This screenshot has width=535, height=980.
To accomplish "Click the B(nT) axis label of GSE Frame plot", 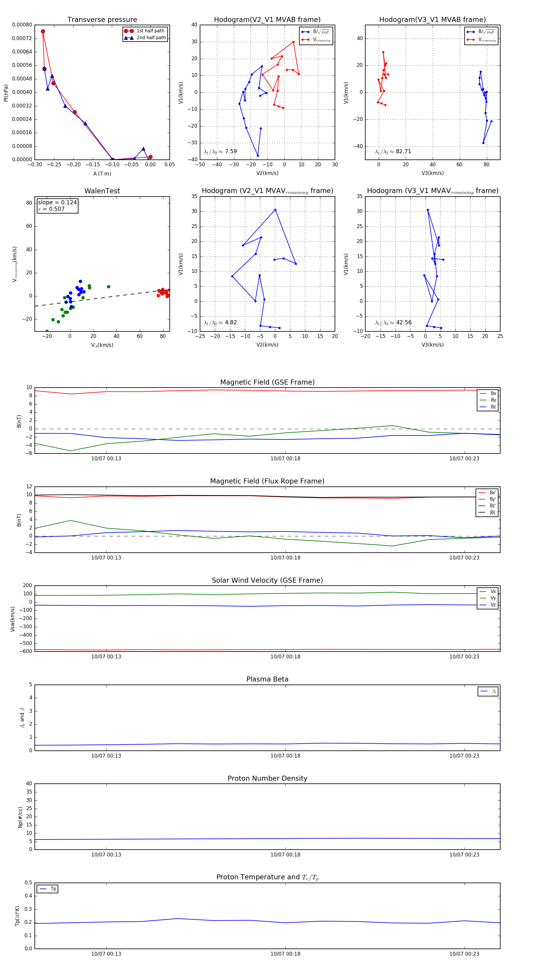I will coord(19,421).
